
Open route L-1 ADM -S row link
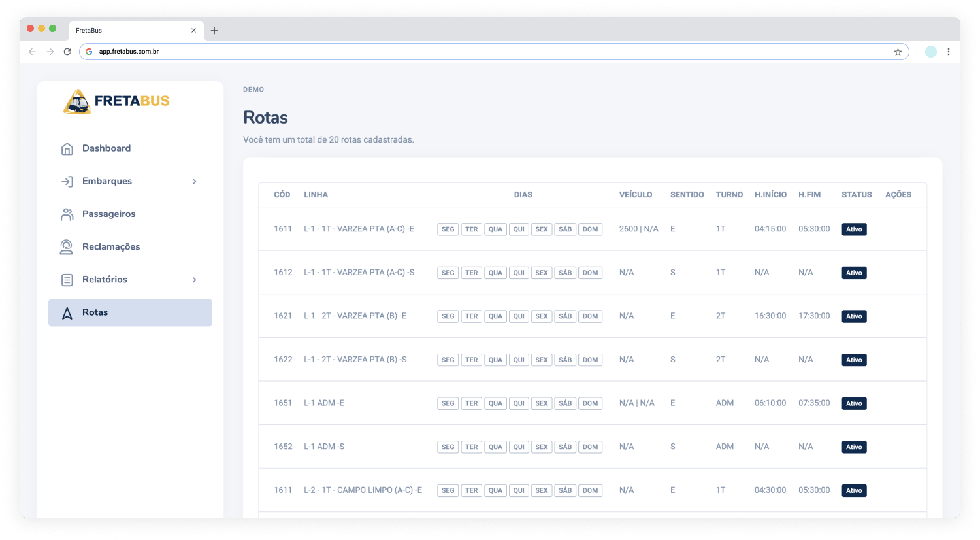324,447
